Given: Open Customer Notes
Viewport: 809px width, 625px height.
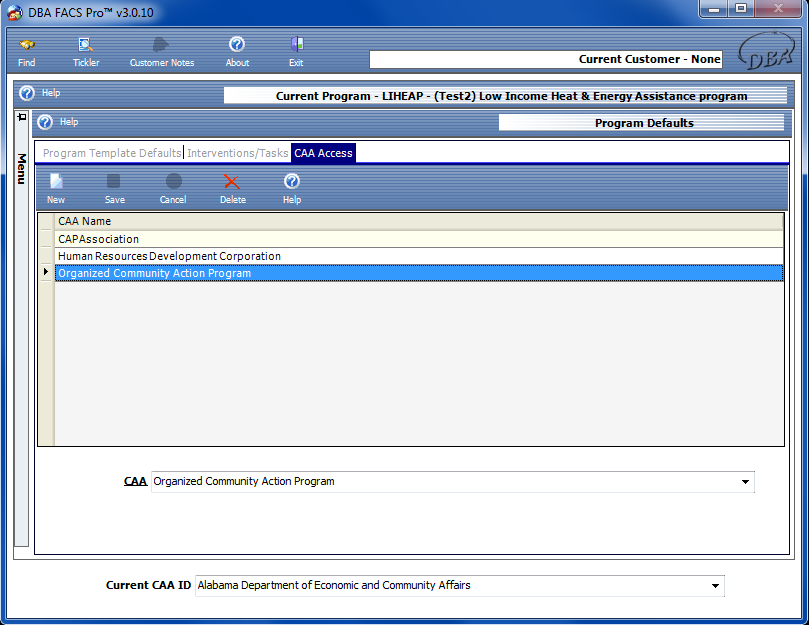Looking at the screenshot, I should click(161, 53).
